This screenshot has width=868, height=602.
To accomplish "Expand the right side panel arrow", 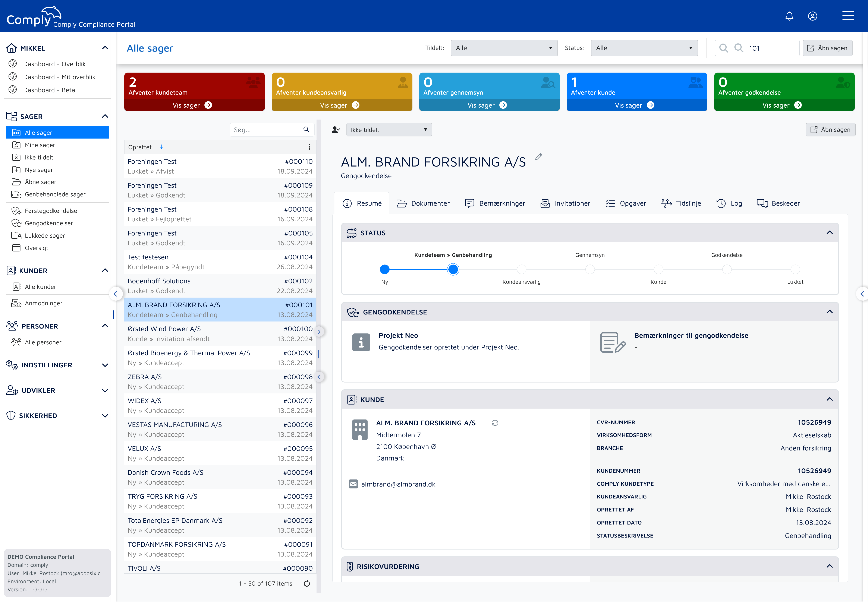I will click(x=862, y=294).
